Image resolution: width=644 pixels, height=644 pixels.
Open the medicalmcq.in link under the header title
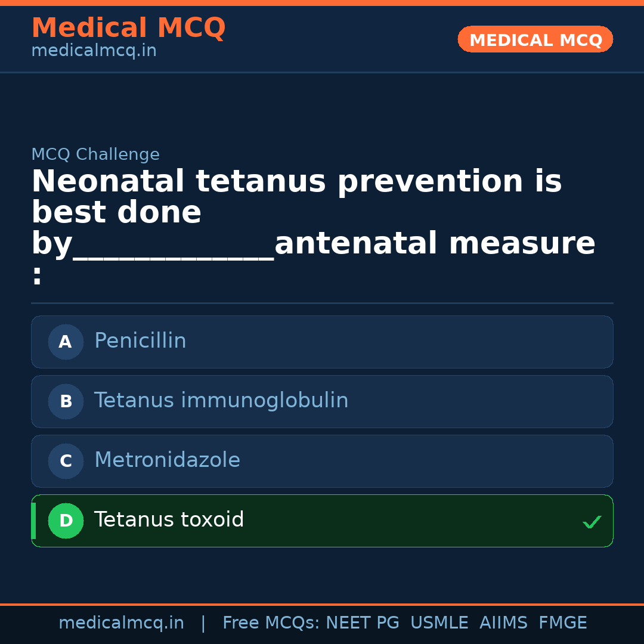click(94, 51)
